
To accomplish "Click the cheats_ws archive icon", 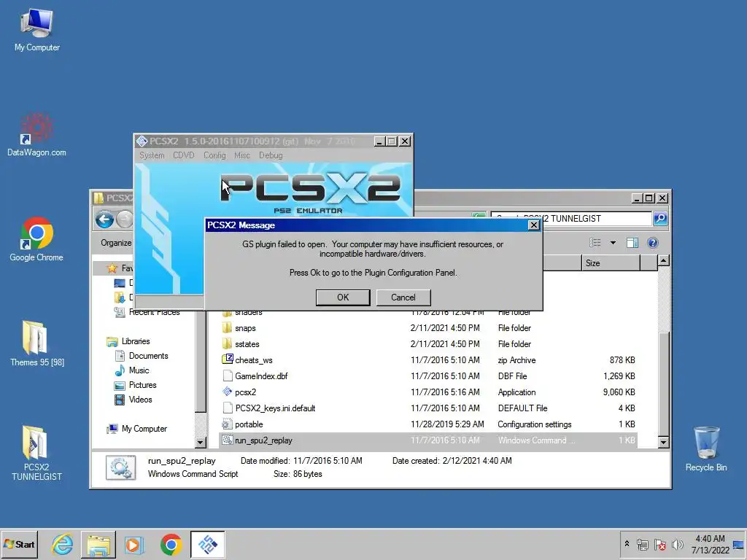I will [x=228, y=359].
